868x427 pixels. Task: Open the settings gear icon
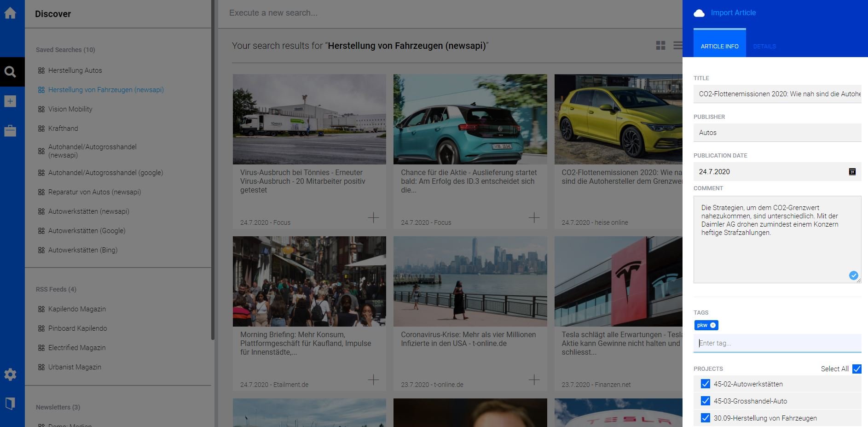[x=10, y=374]
